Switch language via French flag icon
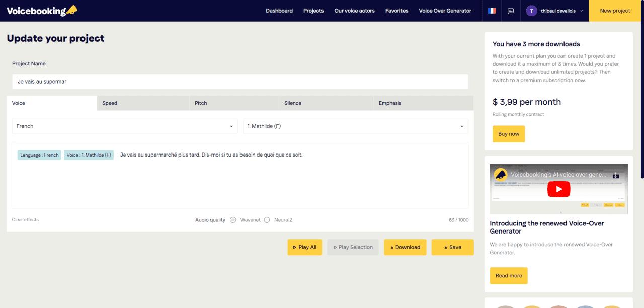The width and height of the screenshot is (644, 308). pos(492,11)
